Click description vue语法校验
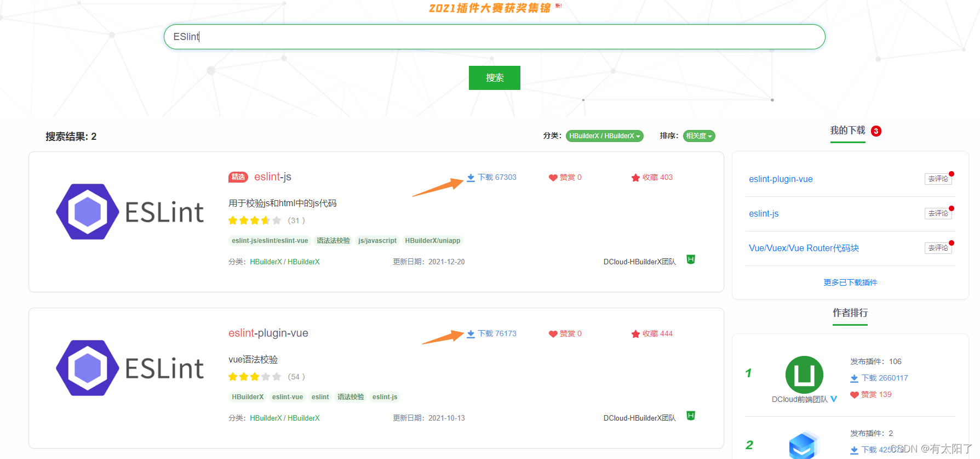Image resolution: width=980 pixels, height=459 pixels. pos(253,359)
